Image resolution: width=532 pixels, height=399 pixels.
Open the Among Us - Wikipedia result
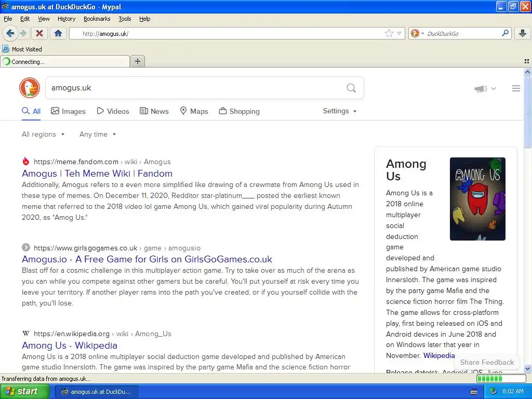[x=70, y=345]
